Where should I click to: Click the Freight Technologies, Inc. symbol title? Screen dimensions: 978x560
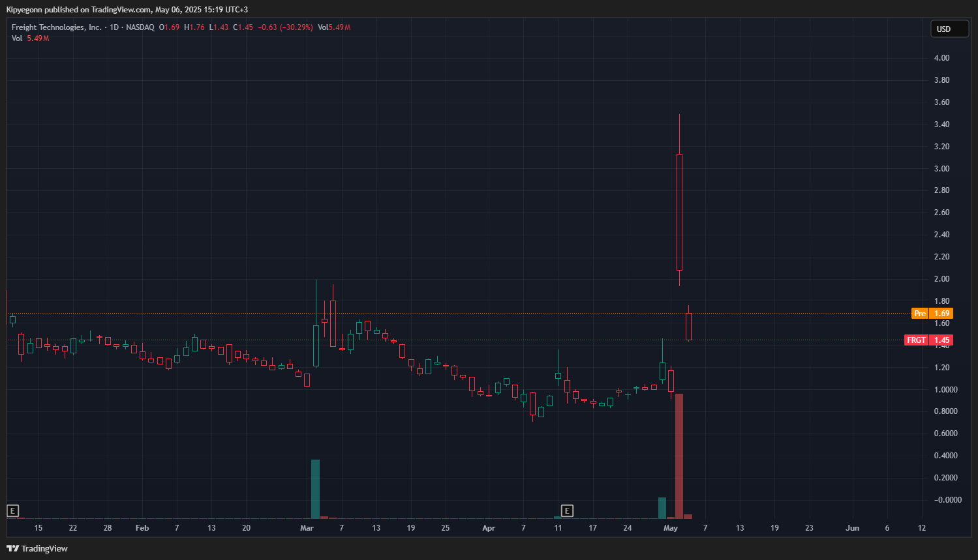tap(57, 27)
